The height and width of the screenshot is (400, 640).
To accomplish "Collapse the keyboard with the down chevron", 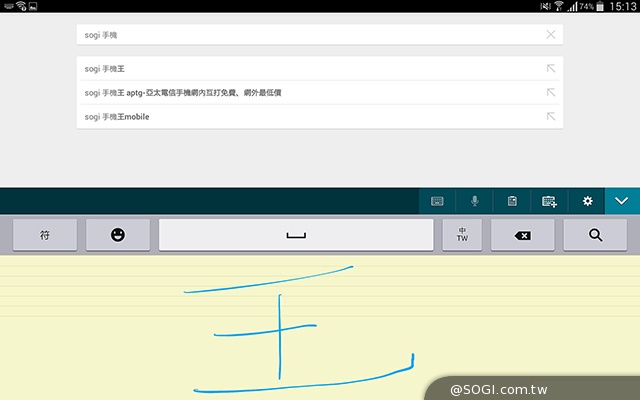I will (x=622, y=201).
